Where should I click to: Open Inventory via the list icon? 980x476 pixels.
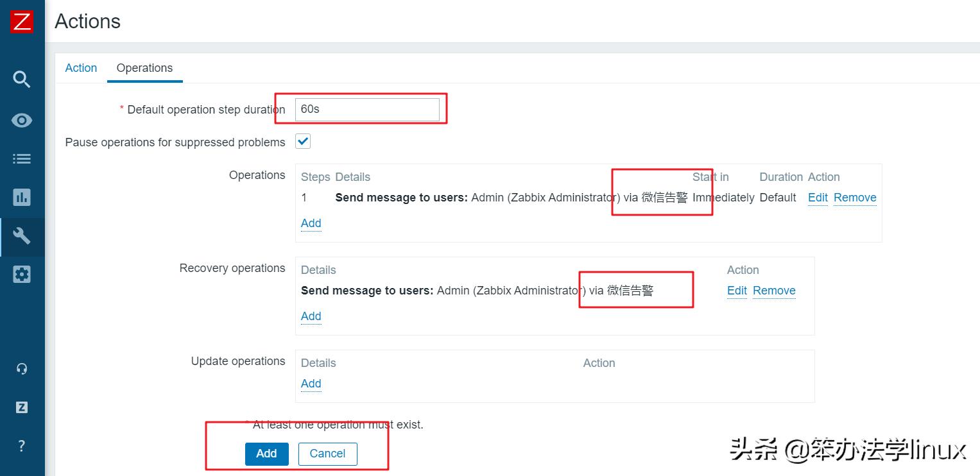coord(22,158)
